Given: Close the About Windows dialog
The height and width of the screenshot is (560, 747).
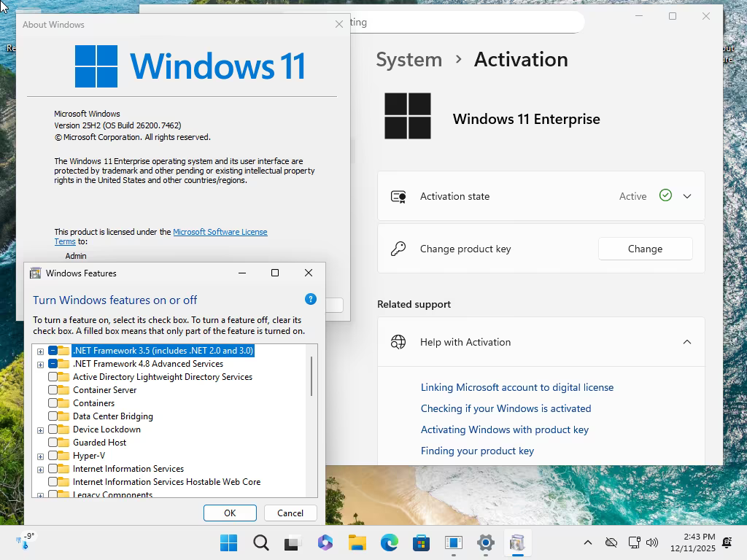Looking at the screenshot, I should click(338, 24).
